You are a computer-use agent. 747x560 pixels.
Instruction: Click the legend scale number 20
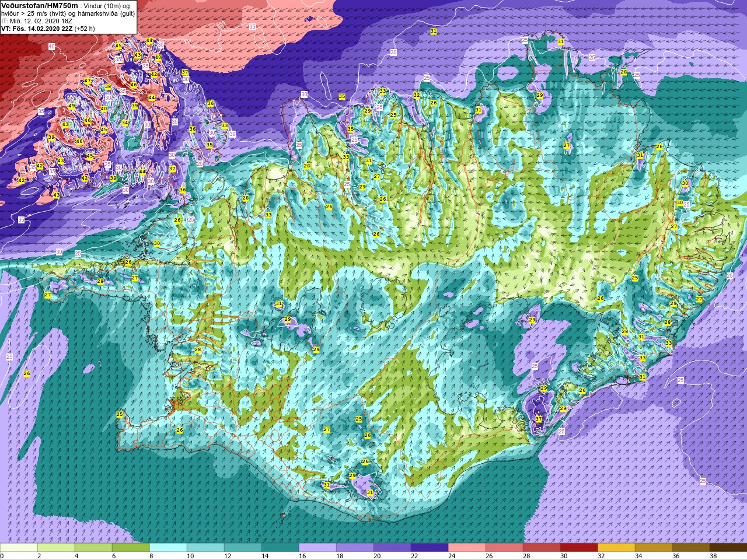pyautogui.click(x=376, y=556)
